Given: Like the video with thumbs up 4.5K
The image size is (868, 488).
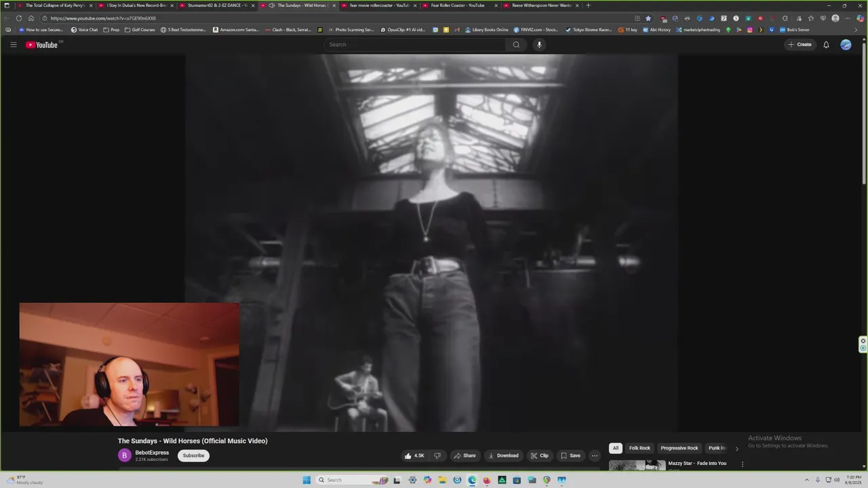Looking at the screenshot, I should (414, 455).
